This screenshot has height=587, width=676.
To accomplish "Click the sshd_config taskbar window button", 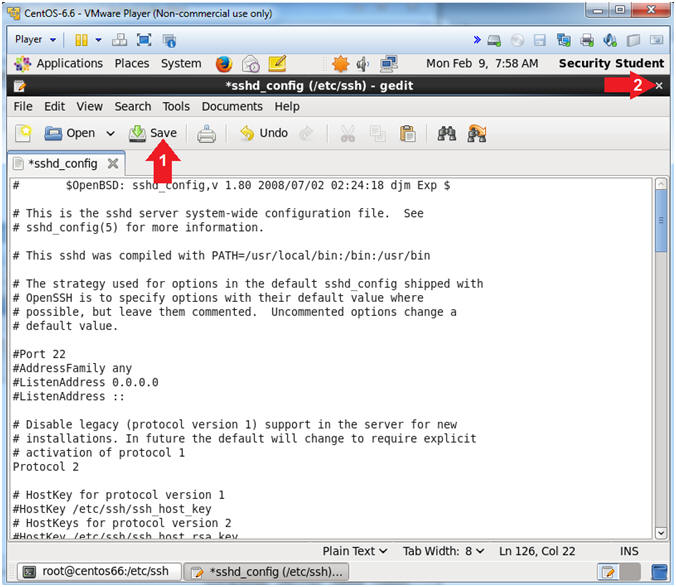I will [x=266, y=572].
